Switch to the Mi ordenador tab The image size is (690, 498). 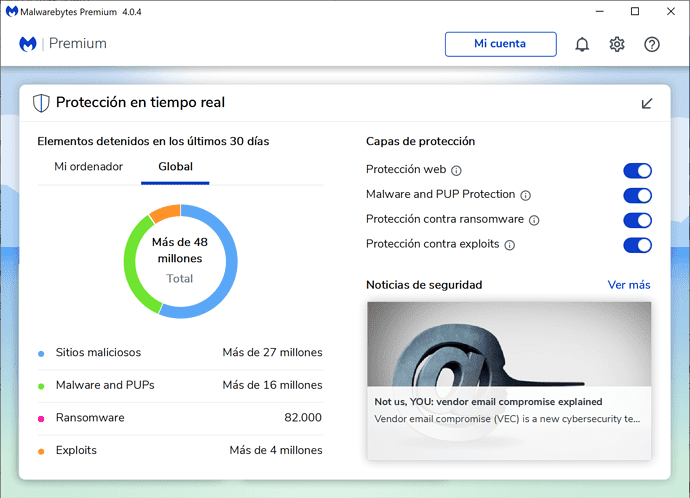click(88, 167)
